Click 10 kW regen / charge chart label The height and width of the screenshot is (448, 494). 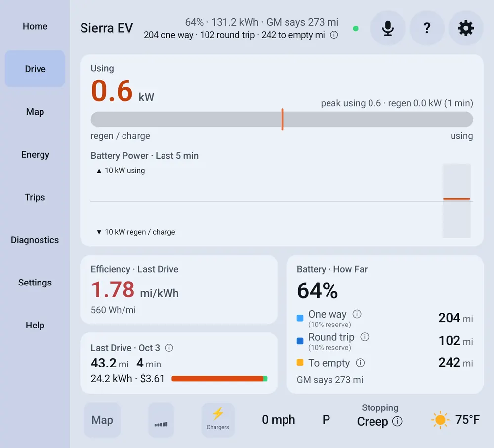point(136,232)
